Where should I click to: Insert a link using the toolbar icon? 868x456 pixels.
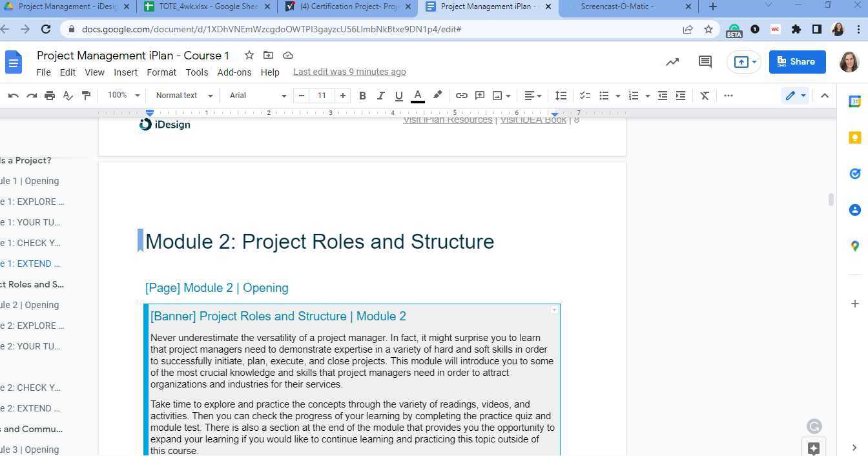point(461,95)
